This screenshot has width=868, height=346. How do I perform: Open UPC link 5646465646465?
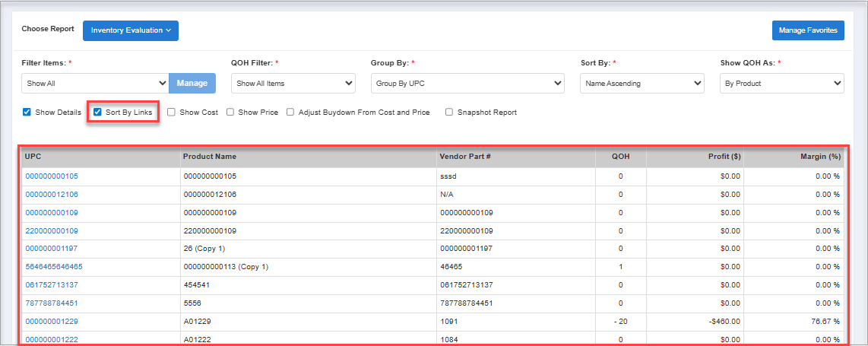click(54, 267)
